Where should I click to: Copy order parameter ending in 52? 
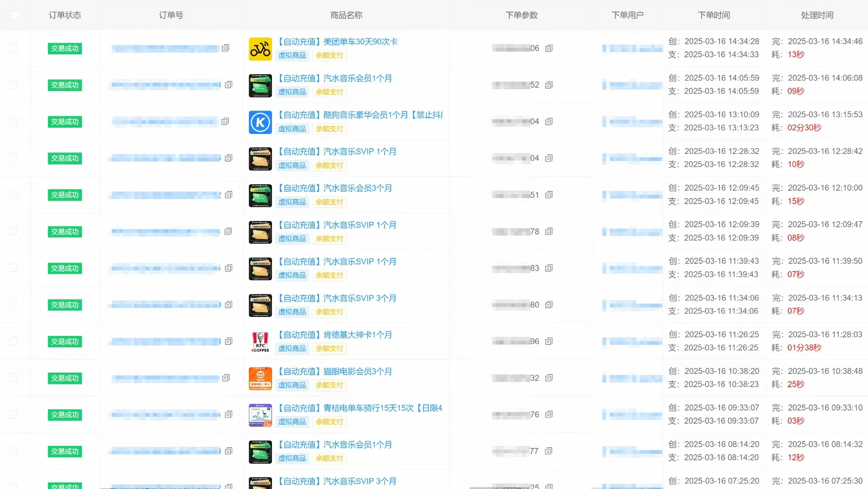tap(549, 85)
